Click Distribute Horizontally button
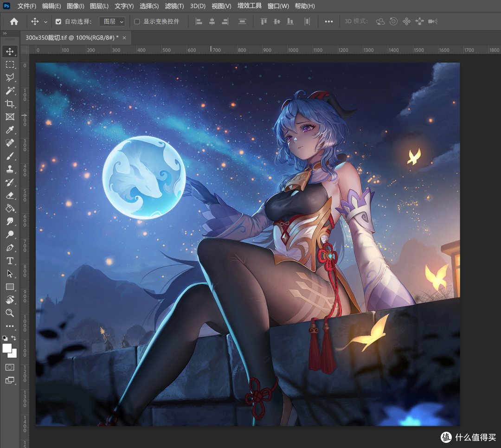This screenshot has height=448, width=501. point(307,21)
